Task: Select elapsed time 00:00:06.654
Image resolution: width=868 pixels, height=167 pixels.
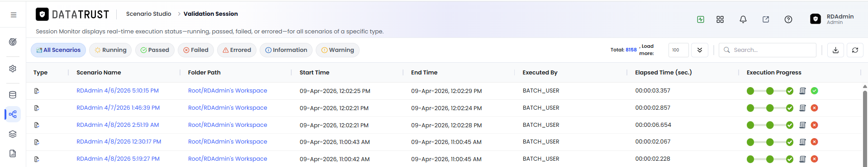Action: tap(653, 125)
